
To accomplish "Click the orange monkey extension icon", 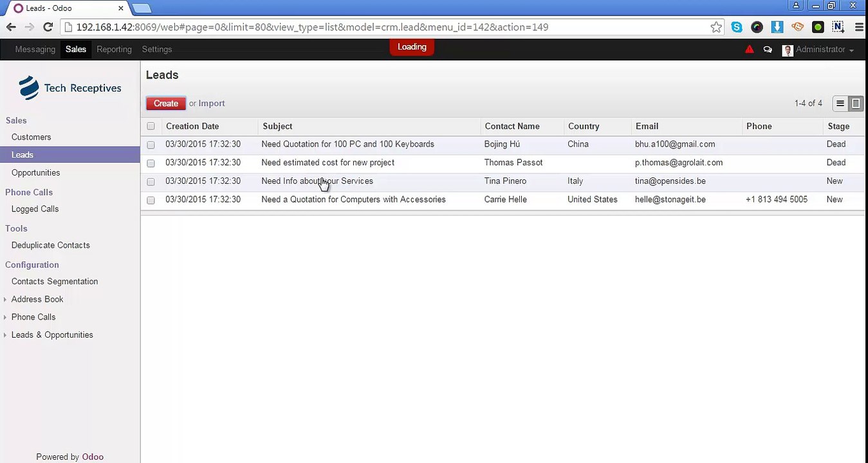I will pos(798,27).
